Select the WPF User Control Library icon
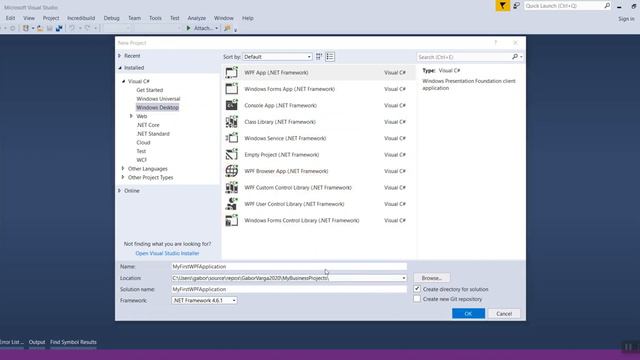640x360 pixels. pyautogui.click(x=231, y=204)
